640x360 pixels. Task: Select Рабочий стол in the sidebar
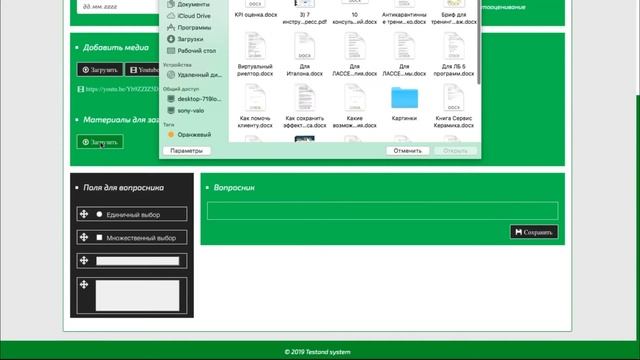coord(191,51)
